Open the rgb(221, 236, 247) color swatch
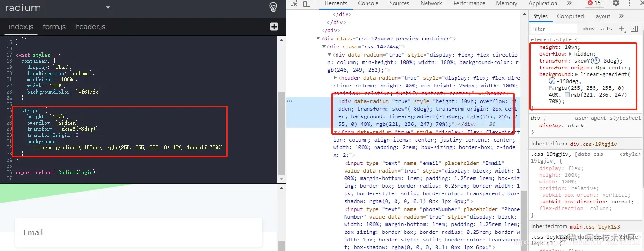 (567, 95)
